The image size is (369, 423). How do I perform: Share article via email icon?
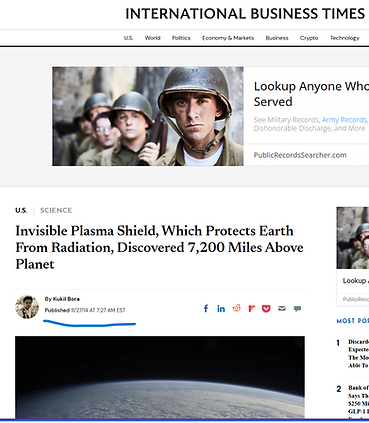[x=282, y=309]
